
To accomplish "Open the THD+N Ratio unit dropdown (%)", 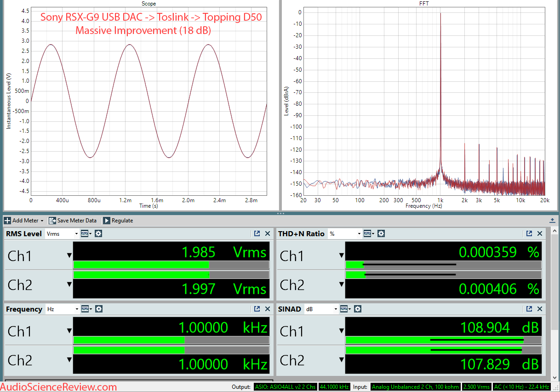I will coord(345,234).
